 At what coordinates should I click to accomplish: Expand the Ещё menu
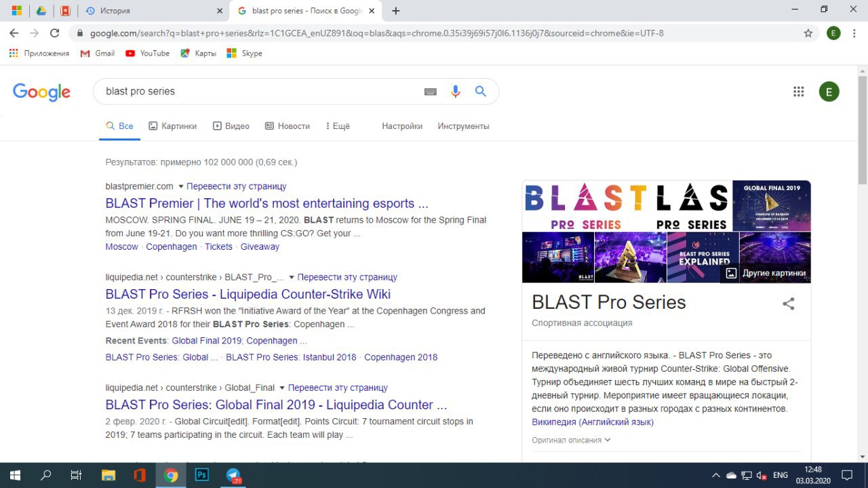pos(338,126)
